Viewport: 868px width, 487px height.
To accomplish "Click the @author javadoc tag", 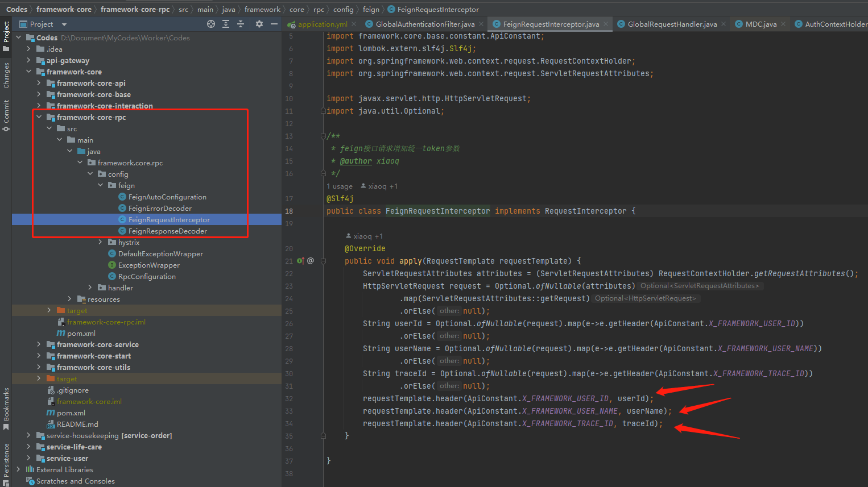I will click(356, 161).
